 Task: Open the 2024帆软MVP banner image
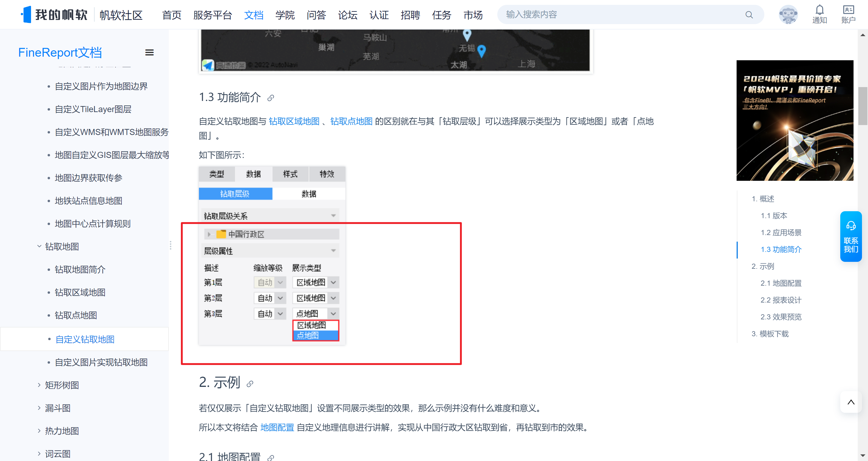click(795, 120)
